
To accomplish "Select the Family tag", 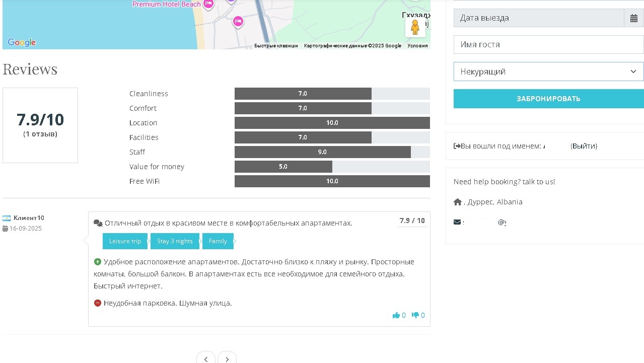I will pos(218,241).
